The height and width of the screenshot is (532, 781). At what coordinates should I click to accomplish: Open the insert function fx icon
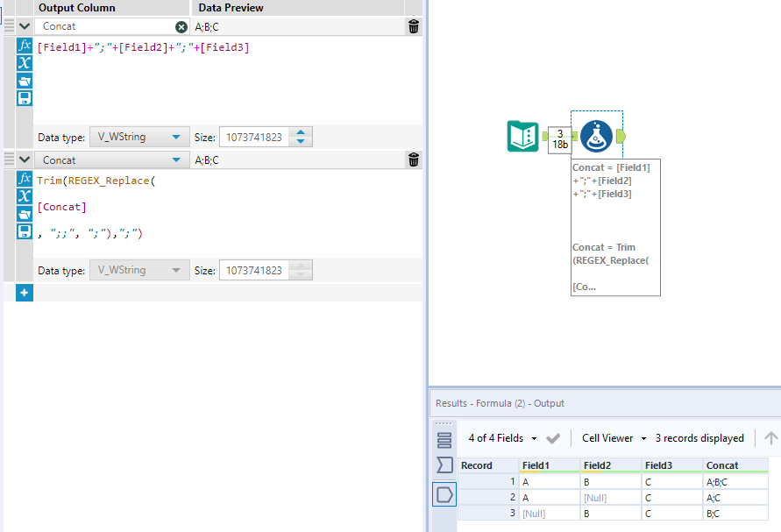point(24,45)
